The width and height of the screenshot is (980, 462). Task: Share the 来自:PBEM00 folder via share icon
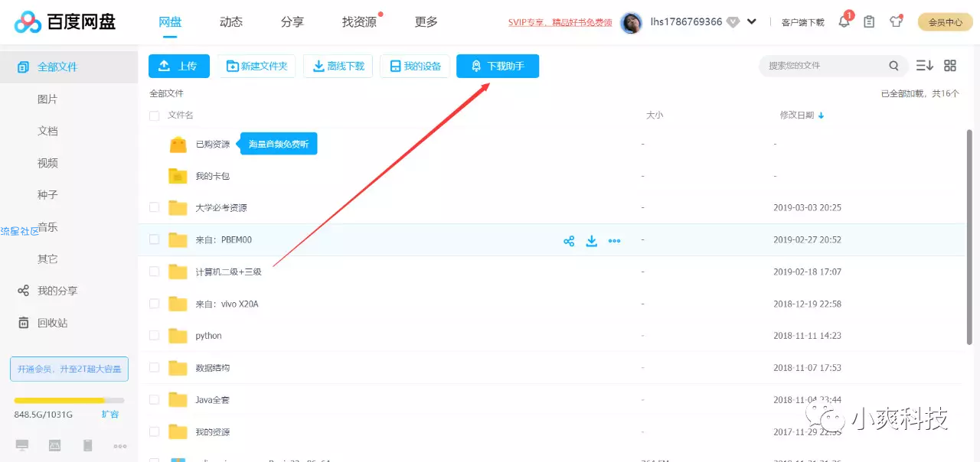tap(569, 241)
